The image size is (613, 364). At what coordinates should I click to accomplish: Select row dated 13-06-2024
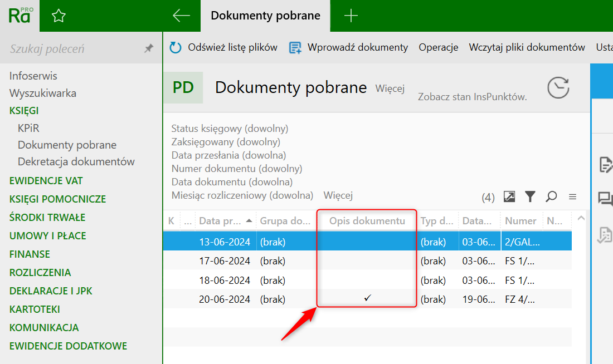coord(367,241)
